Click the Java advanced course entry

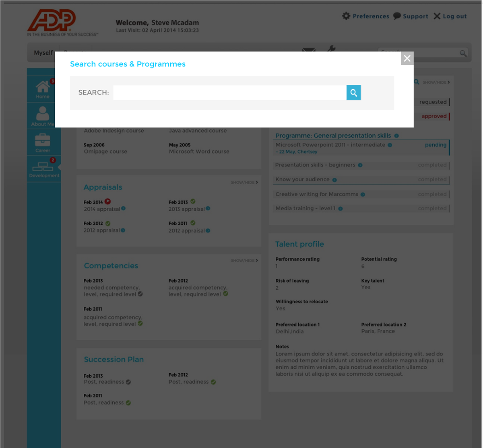point(198,131)
